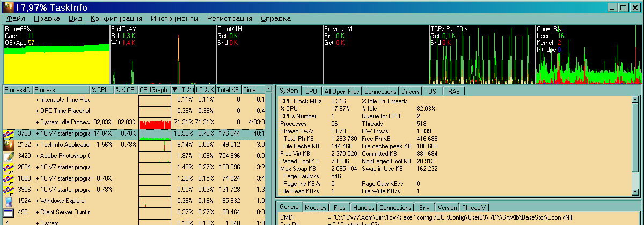Click the 1C:V7 icon for process 1060
The height and width of the screenshot is (225, 644).
9,178
